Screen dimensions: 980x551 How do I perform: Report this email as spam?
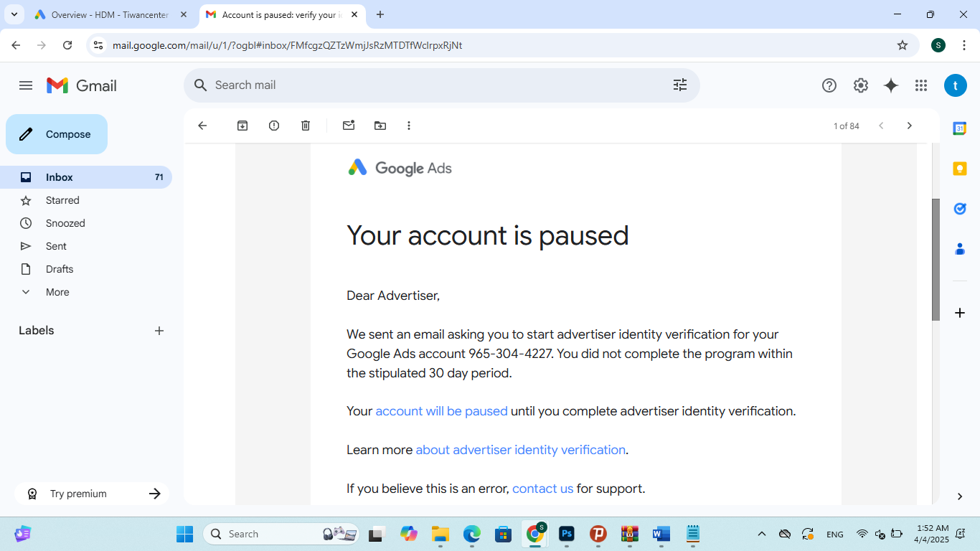[274, 126]
